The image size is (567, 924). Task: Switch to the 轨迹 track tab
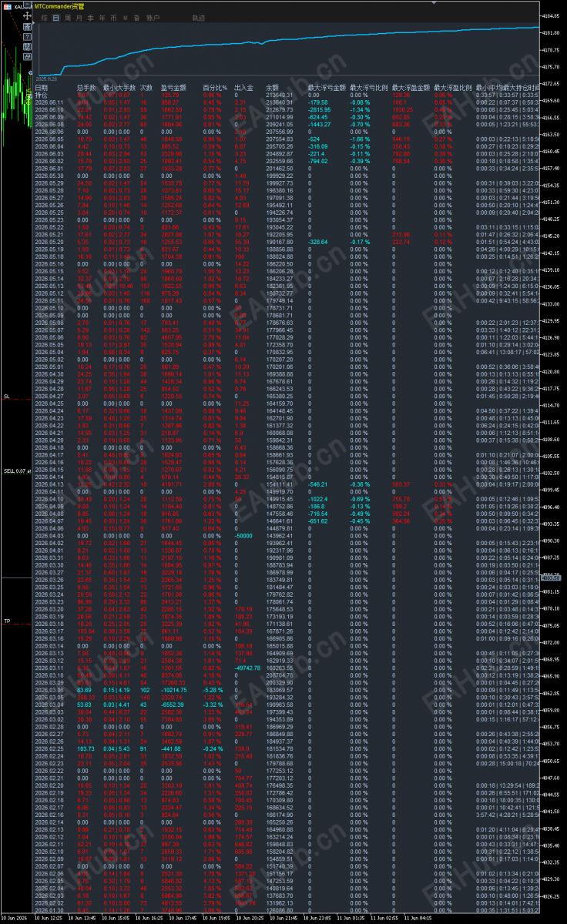(199, 18)
